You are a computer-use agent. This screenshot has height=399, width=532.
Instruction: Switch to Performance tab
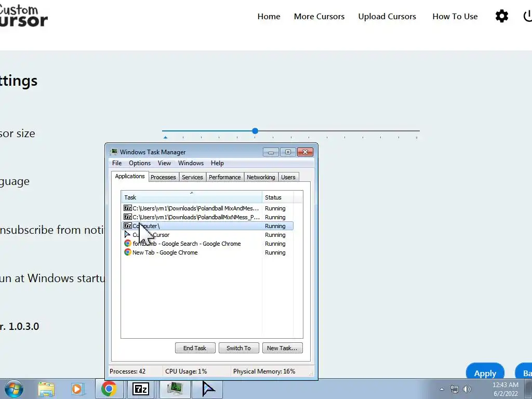(x=224, y=177)
